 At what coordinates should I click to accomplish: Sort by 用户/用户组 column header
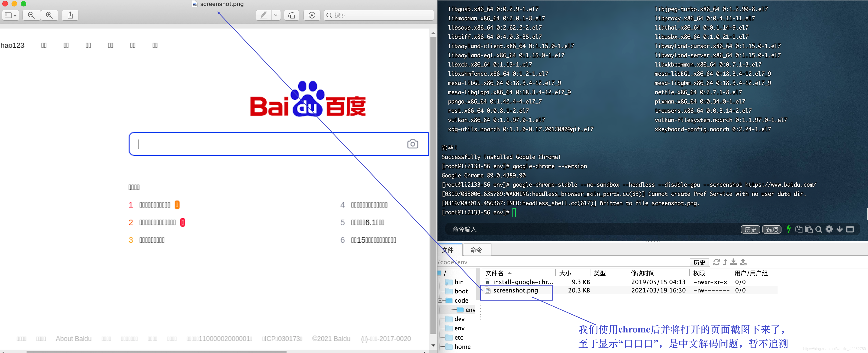(751, 273)
